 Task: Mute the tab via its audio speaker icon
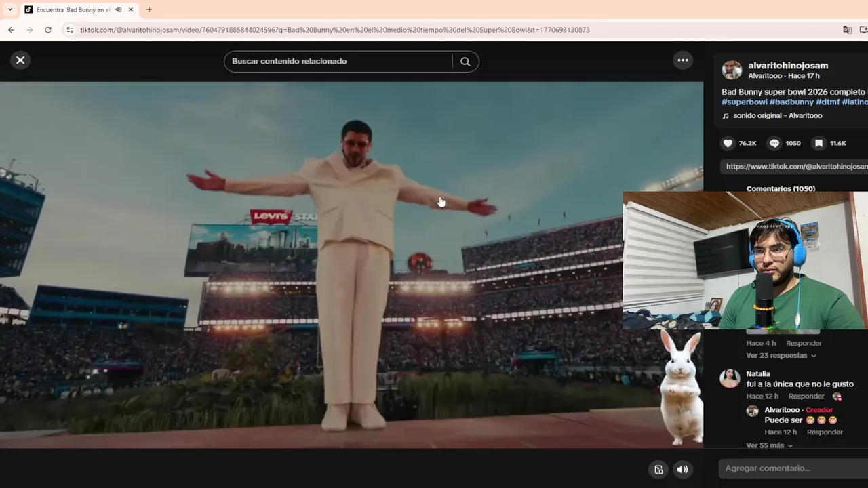pyautogui.click(x=119, y=9)
